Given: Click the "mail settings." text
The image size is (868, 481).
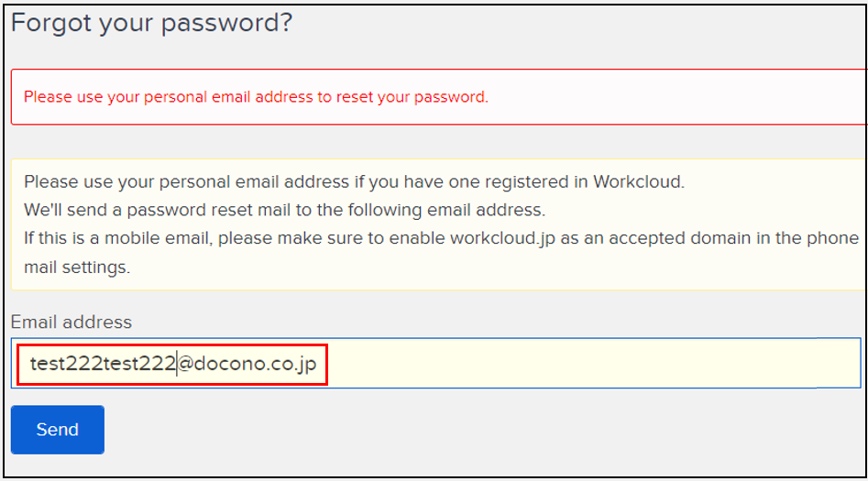Looking at the screenshot, I should (77, 268).
